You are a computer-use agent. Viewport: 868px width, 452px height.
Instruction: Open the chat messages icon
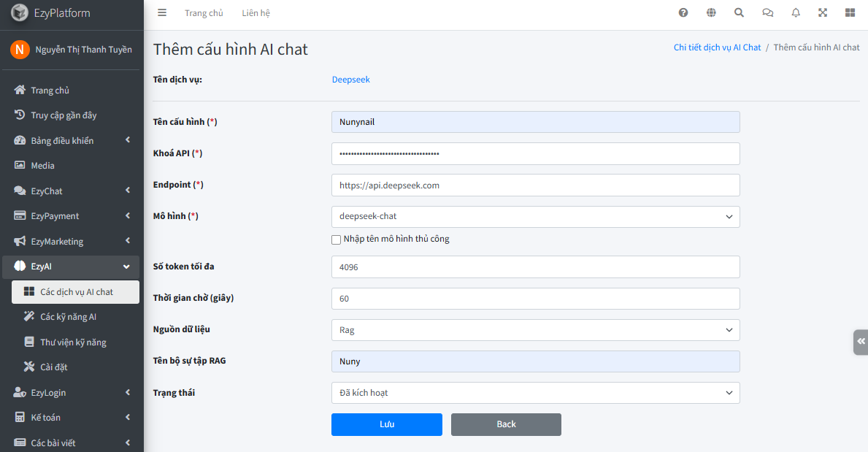[x=768, y=12]
